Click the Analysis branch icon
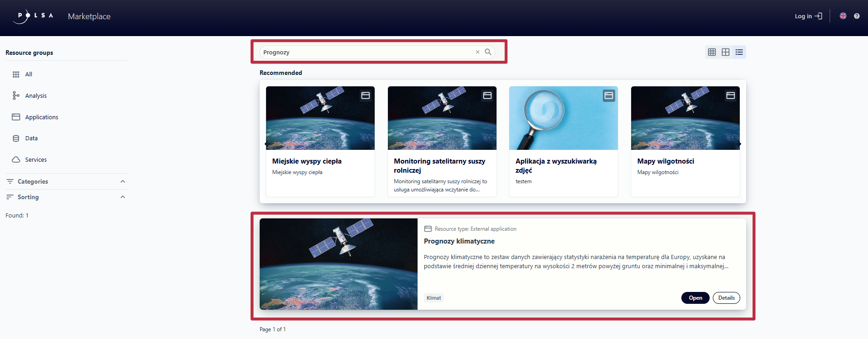 [x=16, y=95]
